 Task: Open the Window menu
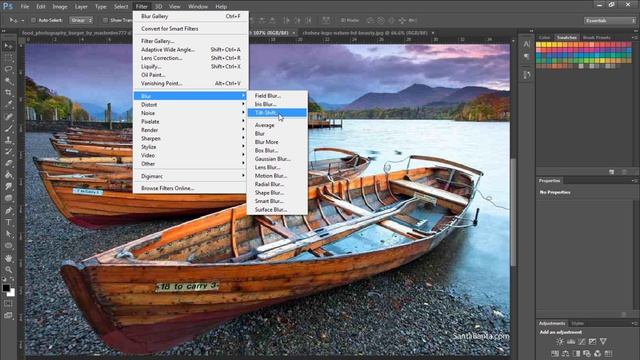198,7
